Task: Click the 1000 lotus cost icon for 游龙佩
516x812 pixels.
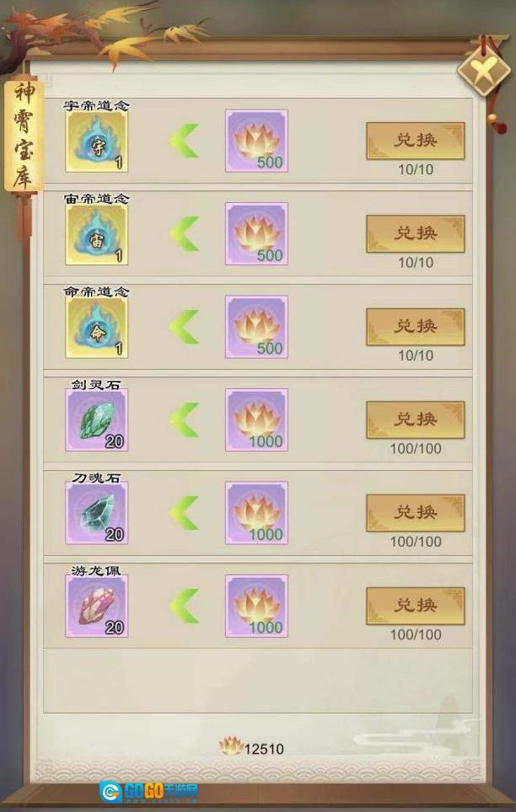Action: (256, 606)
